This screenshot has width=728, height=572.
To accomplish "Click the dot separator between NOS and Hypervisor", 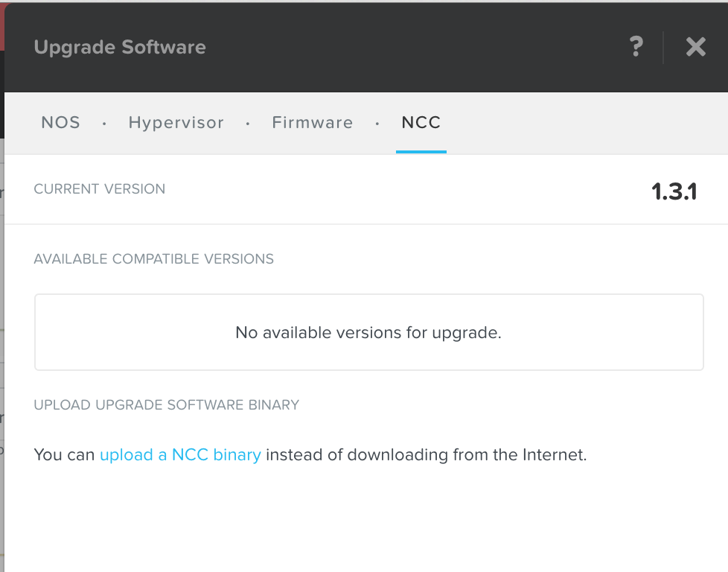I will [x=104, y=124].
